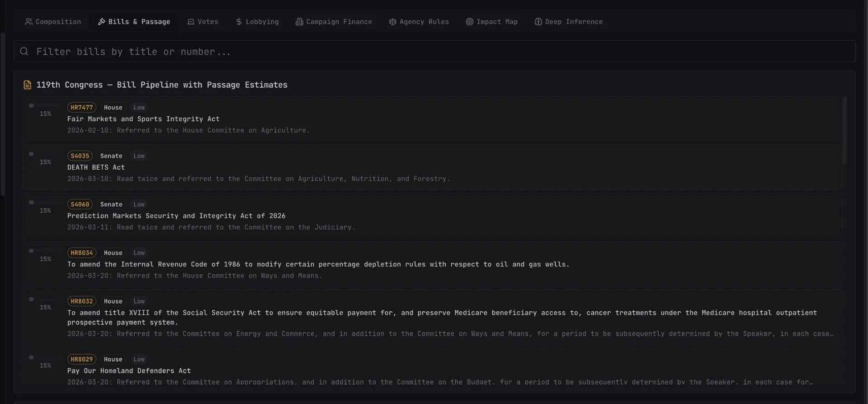Select Prediction Markets Security and Integrity Act title
Image resolution: width=868 pixels, height=404 pixels.
[176, 216]
